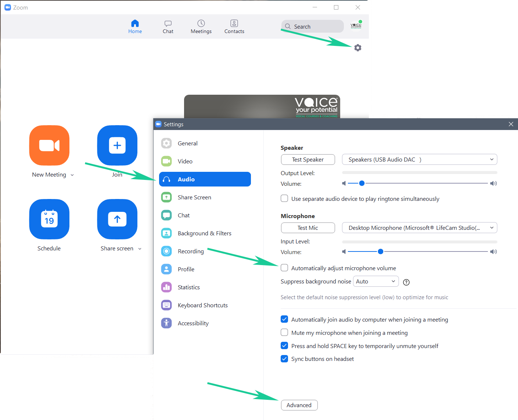
Task: Check Mute my microphone when joining
Action: pos(284,332)
